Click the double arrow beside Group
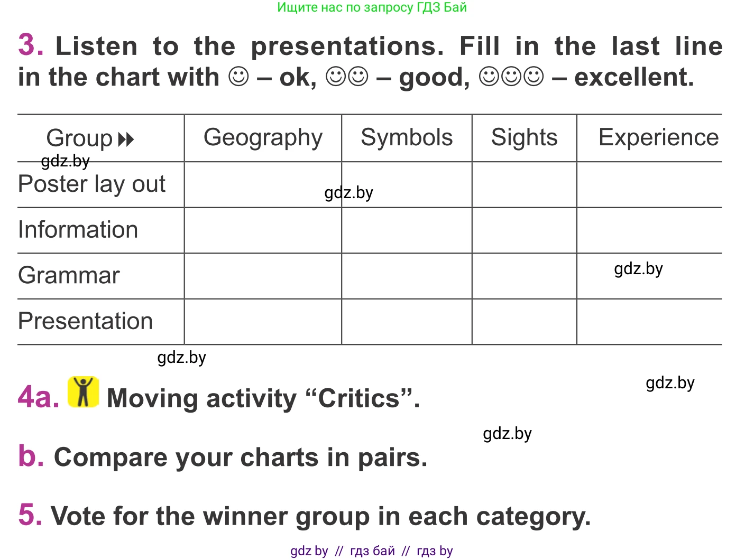This screenshot has height=560, width=745. tap(126, 139)
